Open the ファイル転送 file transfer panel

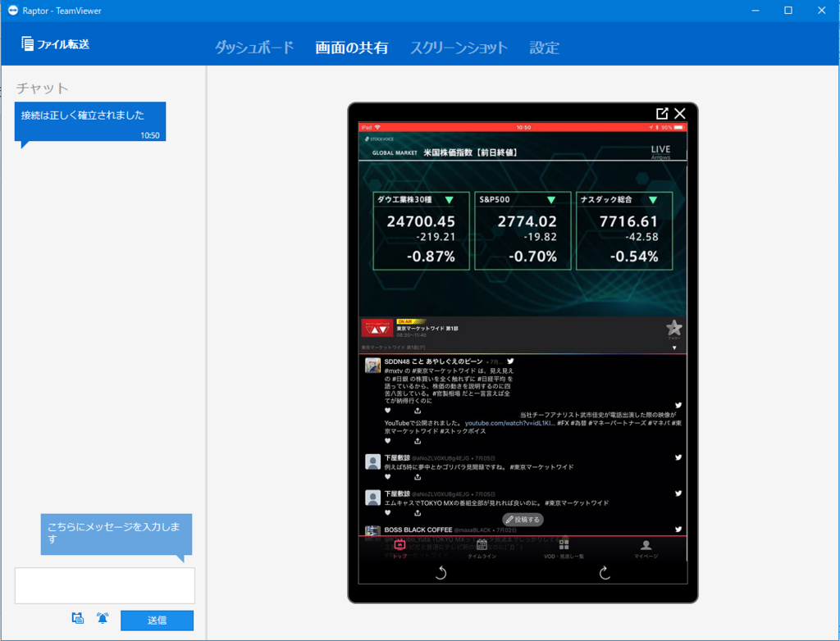(55, 44)
